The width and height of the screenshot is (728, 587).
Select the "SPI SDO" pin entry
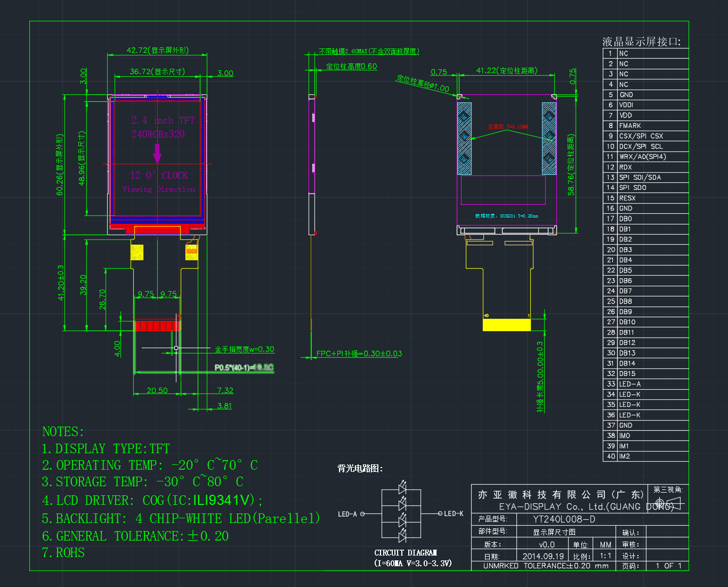point(633,188)
